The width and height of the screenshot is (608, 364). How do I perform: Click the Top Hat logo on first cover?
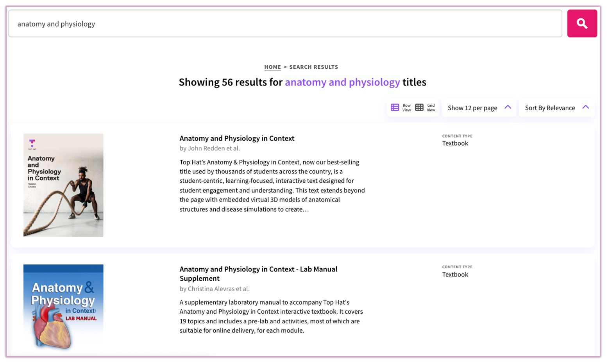[x=32, y=142]
